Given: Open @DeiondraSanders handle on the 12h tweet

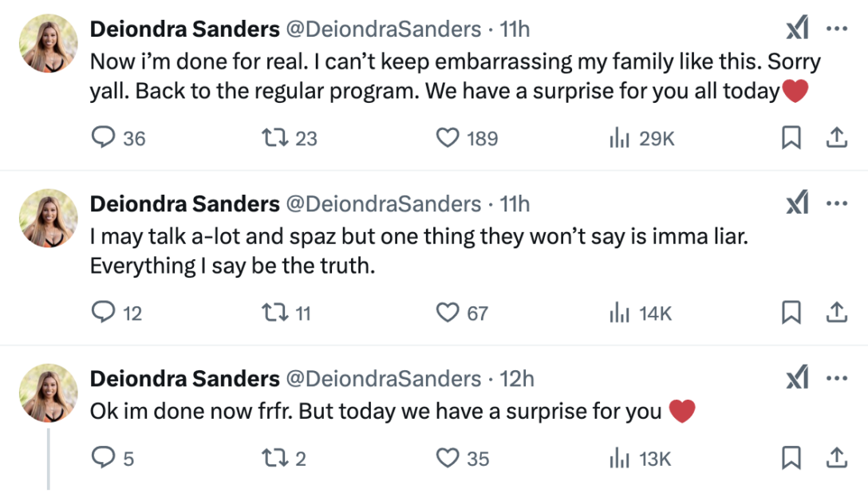Looking at the screenshot, I should pos(383,379).
